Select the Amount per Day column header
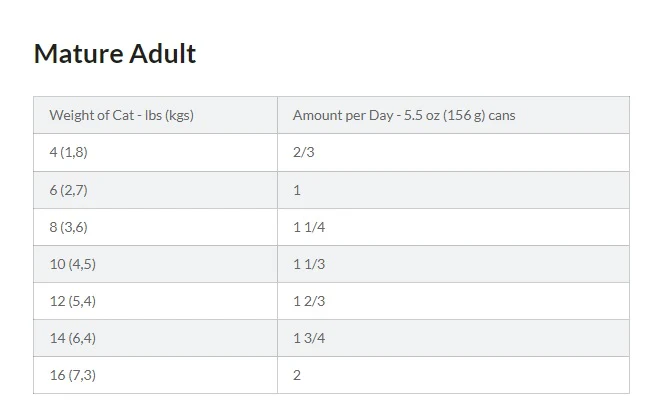The height and width of the screenshot is (414, 654). (x=453, y=115)
